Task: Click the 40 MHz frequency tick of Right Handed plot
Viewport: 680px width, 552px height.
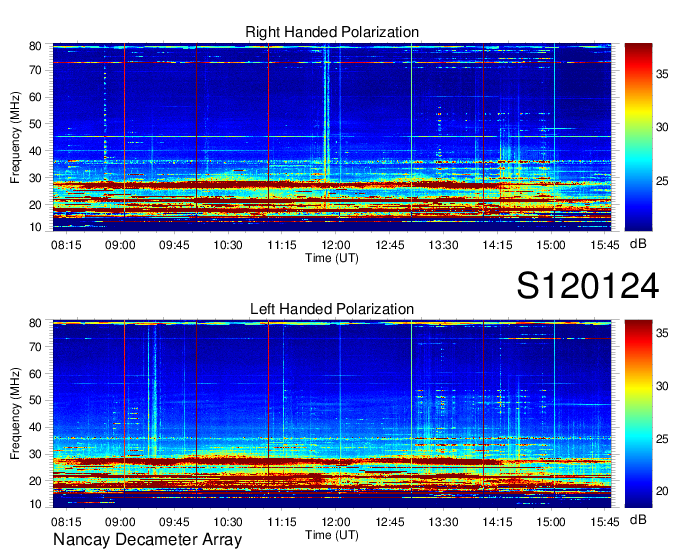Action: 35,151
